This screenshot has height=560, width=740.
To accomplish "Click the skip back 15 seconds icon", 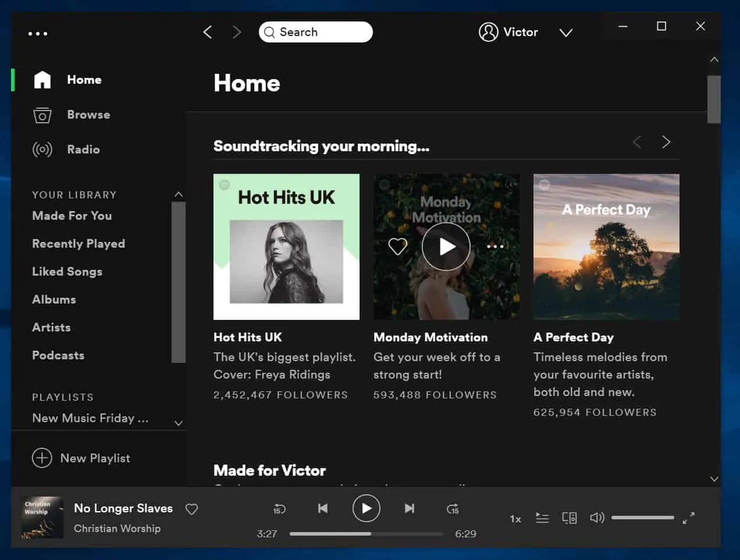I will pyautogui.click(x=279, y=509).
